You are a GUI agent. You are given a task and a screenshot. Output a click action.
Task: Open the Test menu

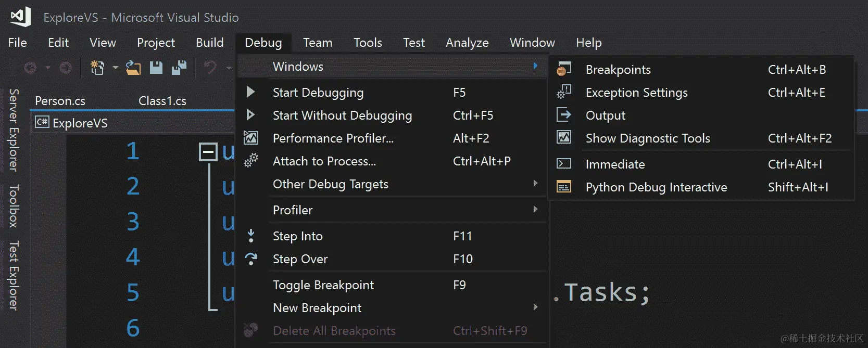pos(414,43)
